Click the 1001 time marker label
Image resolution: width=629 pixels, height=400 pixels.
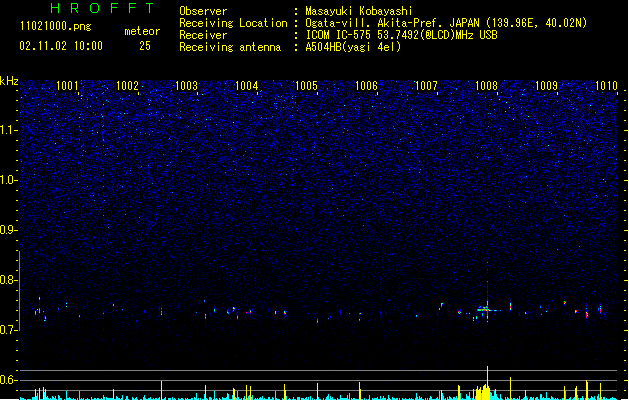(67, 86)
